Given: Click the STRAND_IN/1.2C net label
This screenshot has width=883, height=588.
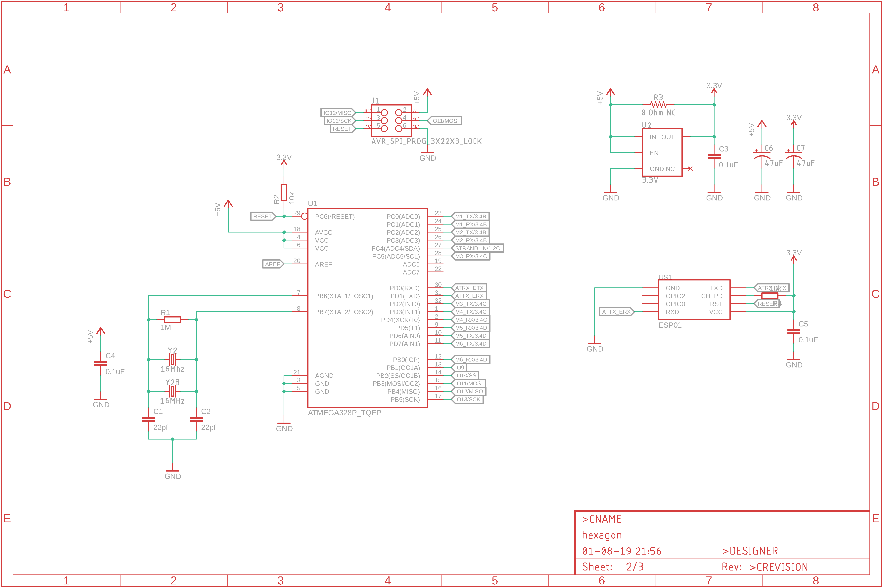Looking at the screenshot, I should (477, 248).
